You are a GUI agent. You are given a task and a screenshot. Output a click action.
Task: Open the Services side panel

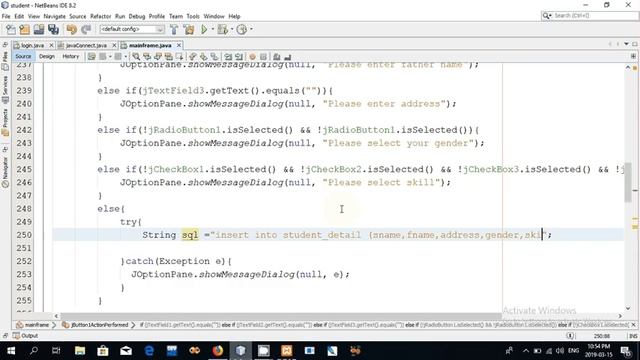tap(5, 89)
